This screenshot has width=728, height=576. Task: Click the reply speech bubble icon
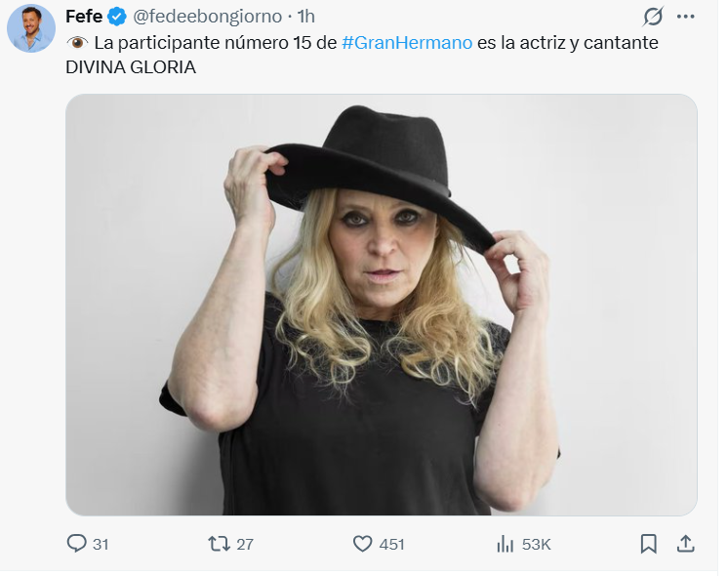click(x=77, y=544)
